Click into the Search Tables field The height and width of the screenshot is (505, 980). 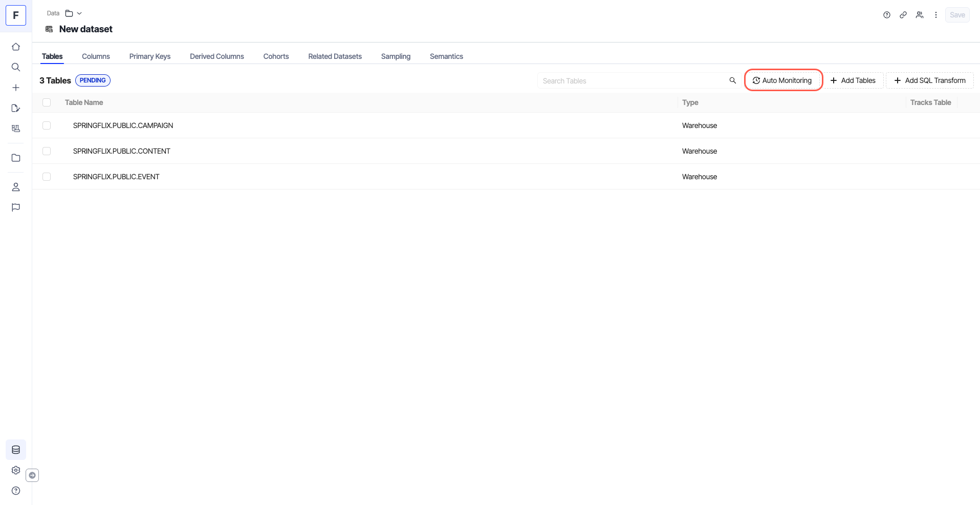coord(632,81)
